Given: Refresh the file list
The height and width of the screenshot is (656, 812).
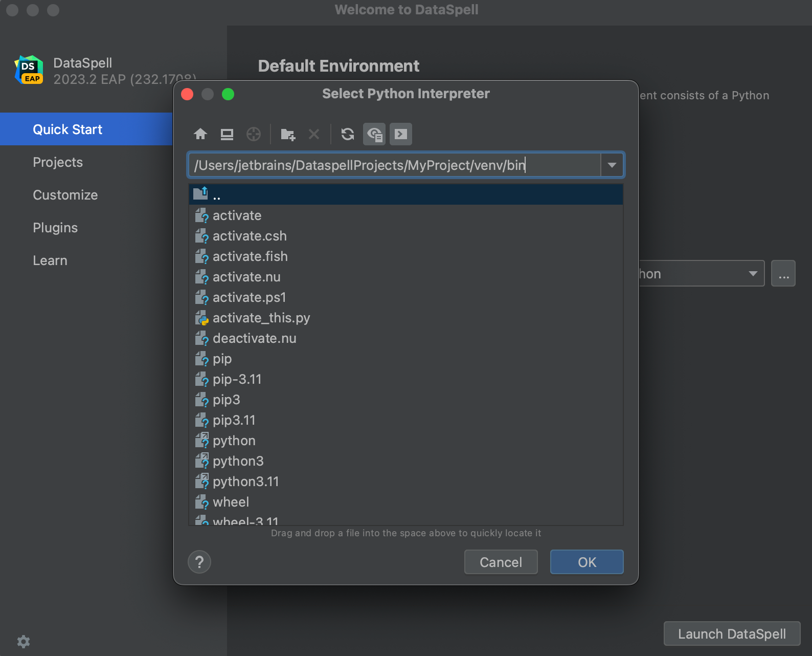Looking at the screenshot, I should 348,134.
